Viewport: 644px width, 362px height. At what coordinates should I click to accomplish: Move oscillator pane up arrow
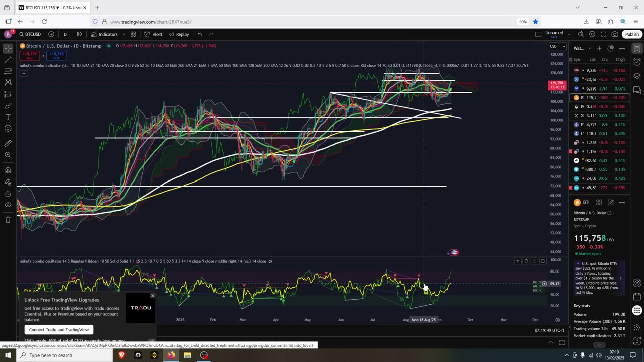click(517, 261)
